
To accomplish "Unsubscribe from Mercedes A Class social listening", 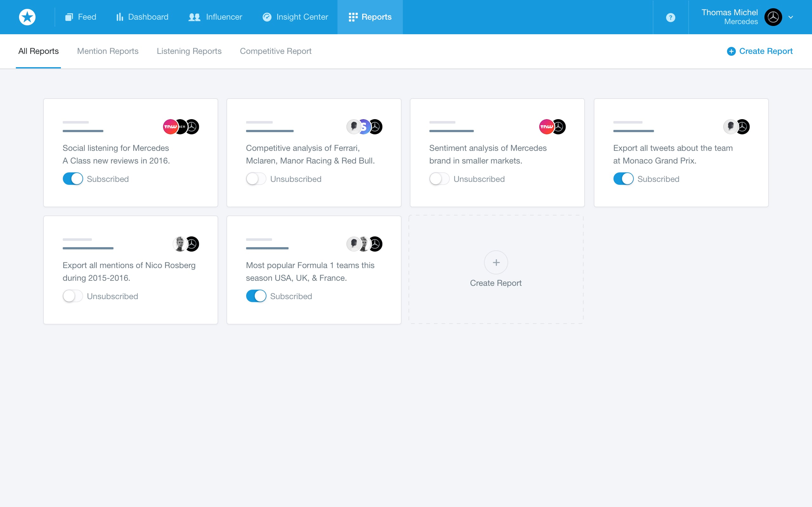I will (x=73, y=179).
